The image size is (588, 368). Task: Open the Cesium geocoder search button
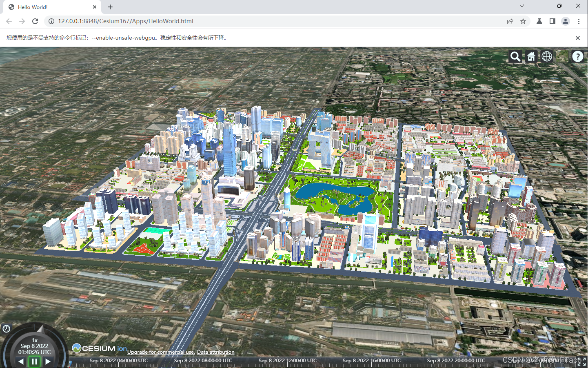tap(515, 56)
